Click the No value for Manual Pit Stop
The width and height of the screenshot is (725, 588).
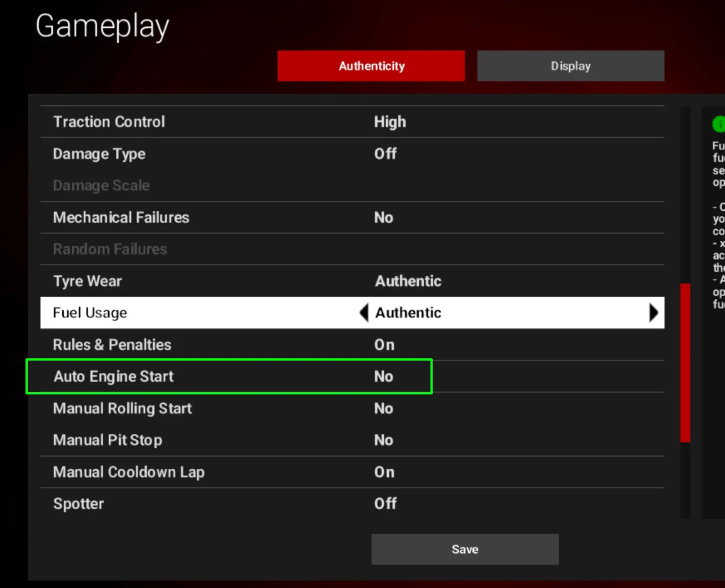tap(384, 440)
